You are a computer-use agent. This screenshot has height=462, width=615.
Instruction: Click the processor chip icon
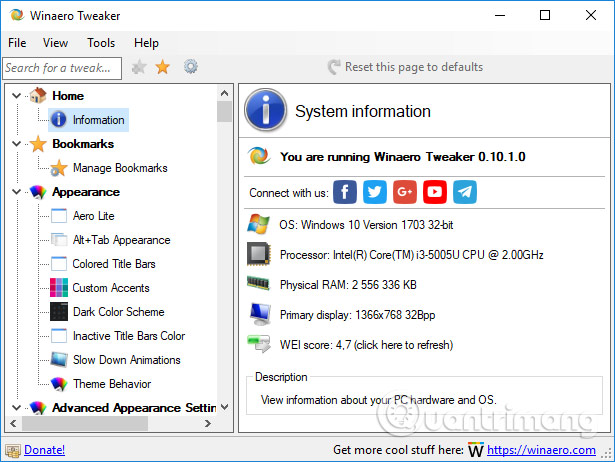pos(258,254)
